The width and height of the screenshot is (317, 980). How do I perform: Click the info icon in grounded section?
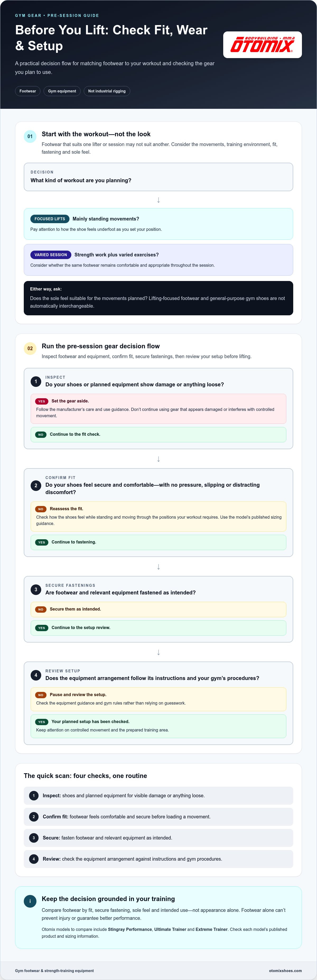point(30,901)
